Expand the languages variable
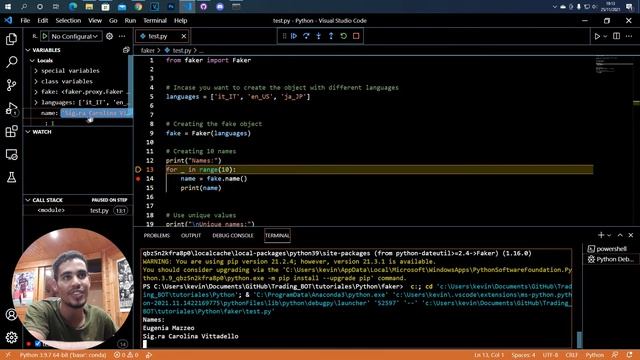This screenshot has height=360, width=640. (36, 102)
